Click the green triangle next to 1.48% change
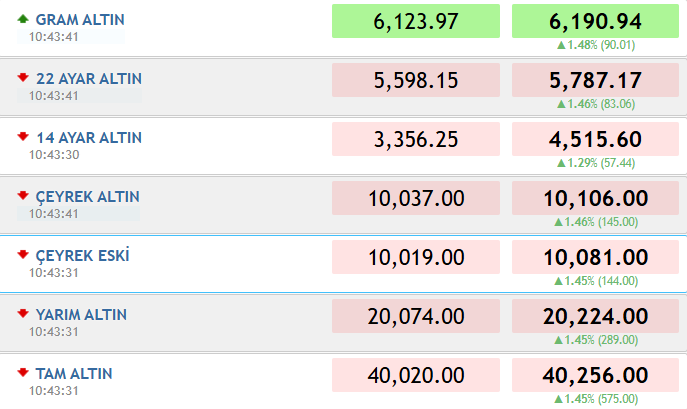The height and width of the screenshot is (409, 687). click(561, 45)
